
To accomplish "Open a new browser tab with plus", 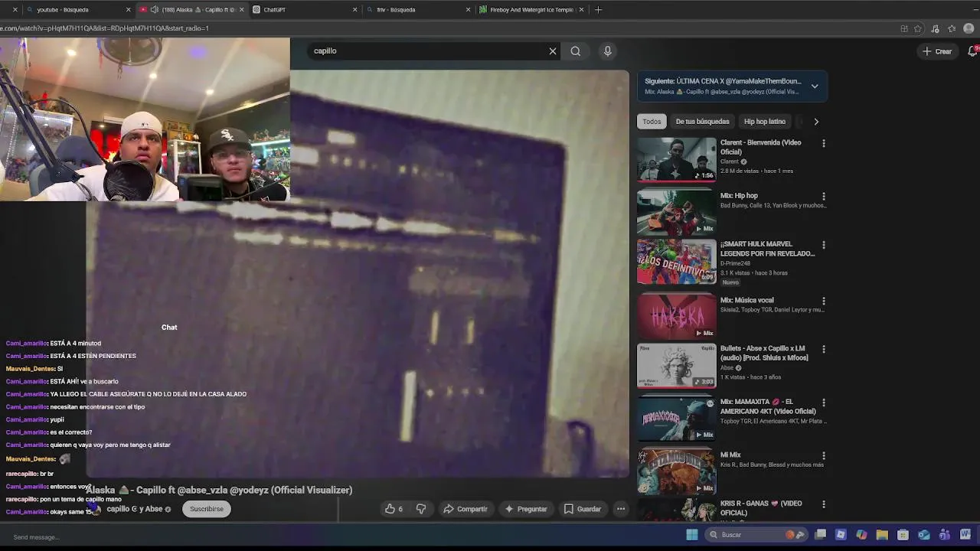I will pos(598,10).
